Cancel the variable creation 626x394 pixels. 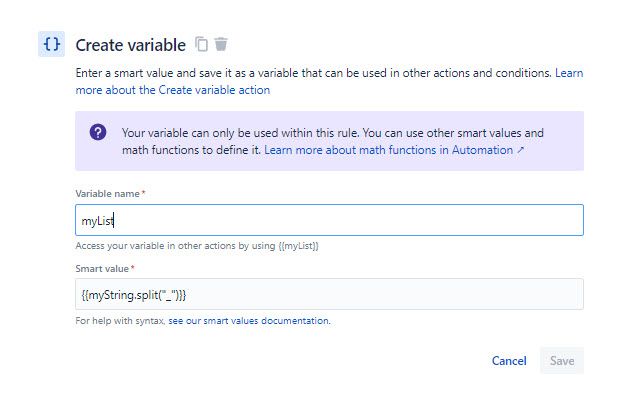point(509,361)
